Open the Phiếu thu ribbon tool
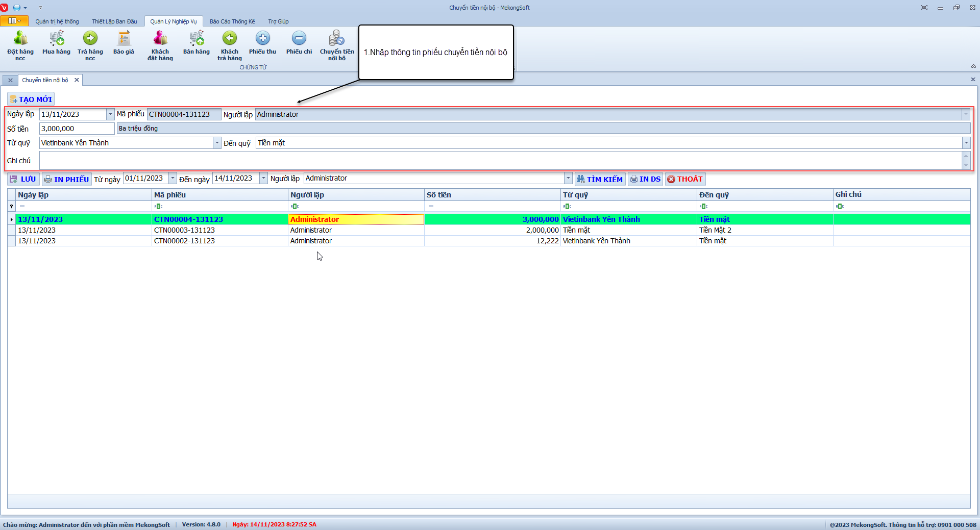Image resolution: width=980 pixels, height=530 pixels. 262,43
